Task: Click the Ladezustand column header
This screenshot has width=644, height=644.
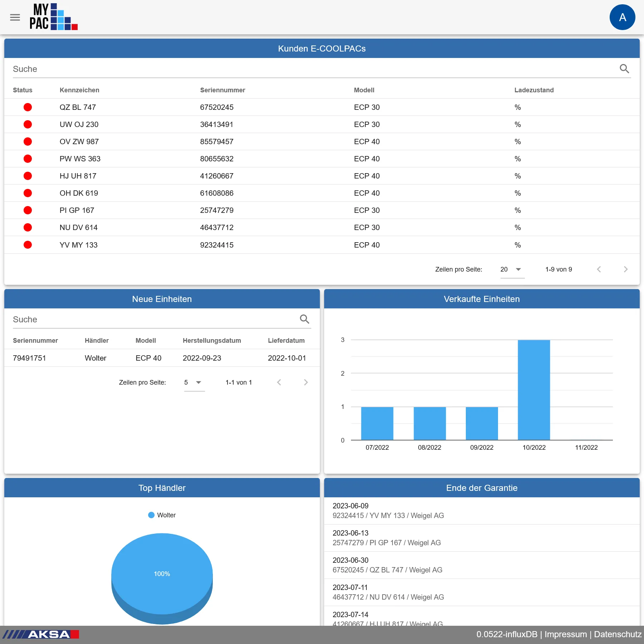Action: (533, 90)
